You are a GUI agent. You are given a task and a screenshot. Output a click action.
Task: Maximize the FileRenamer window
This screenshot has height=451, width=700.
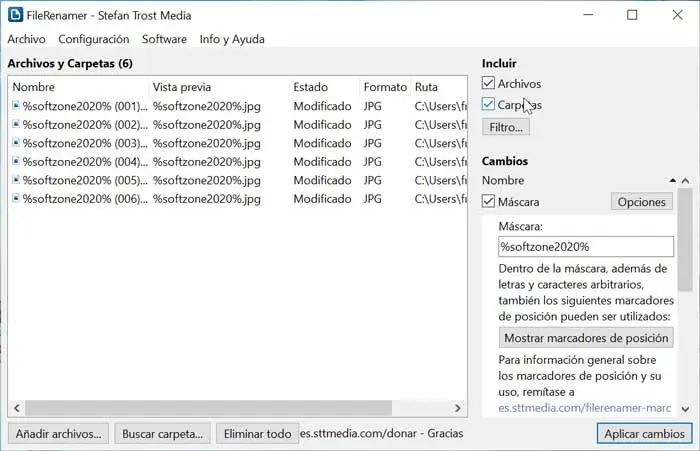click(x=632, y=15)
